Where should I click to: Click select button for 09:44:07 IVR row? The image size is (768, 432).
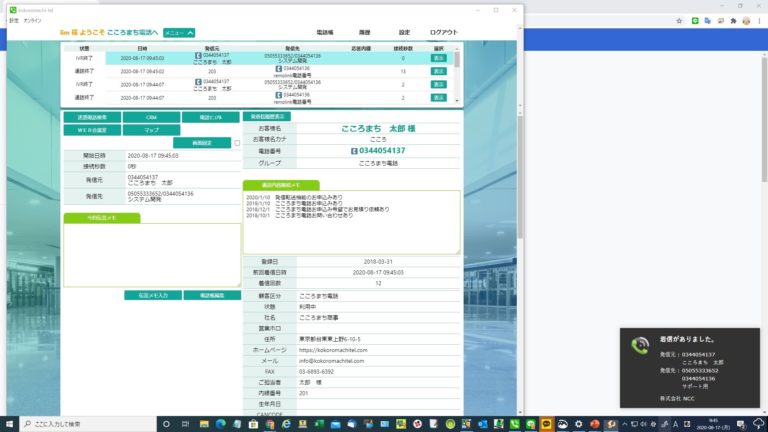tap(438, 84)
